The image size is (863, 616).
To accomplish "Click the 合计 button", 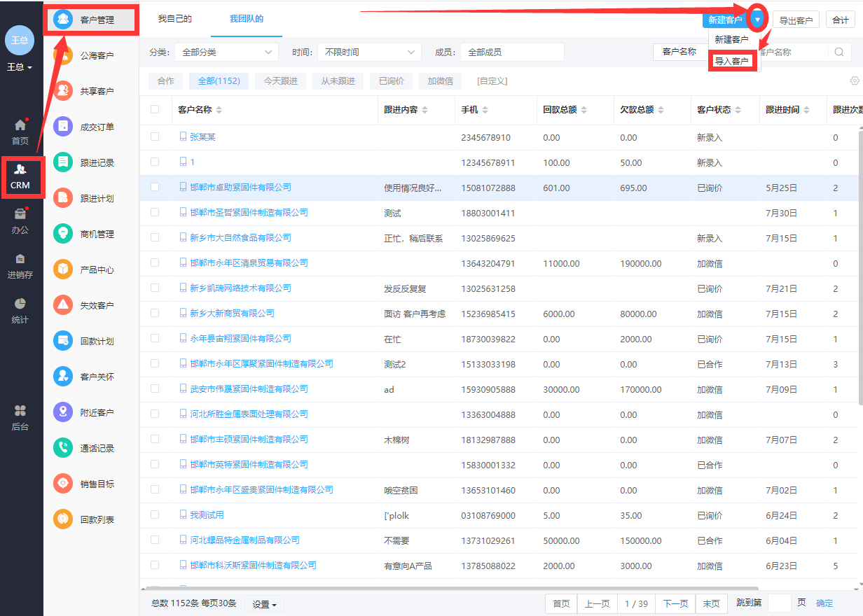I will tap(841, 20).
